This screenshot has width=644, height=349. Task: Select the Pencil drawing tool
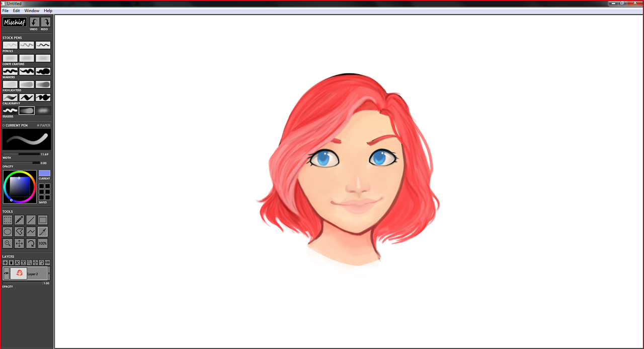(19, 220)
